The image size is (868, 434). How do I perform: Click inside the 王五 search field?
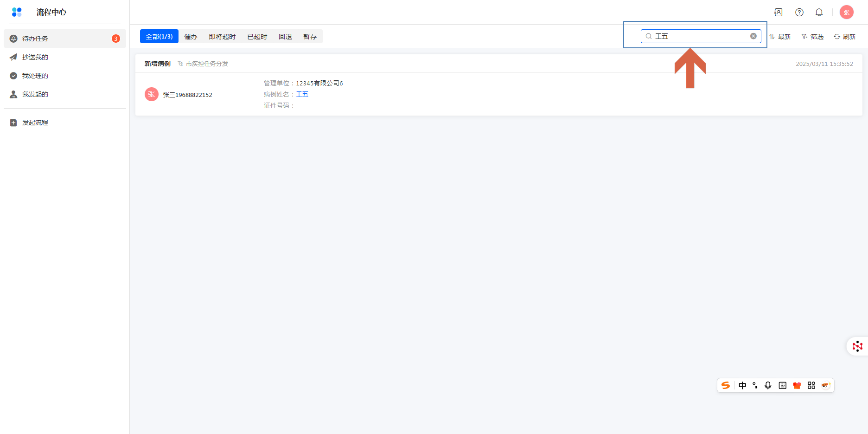[700, 36]
